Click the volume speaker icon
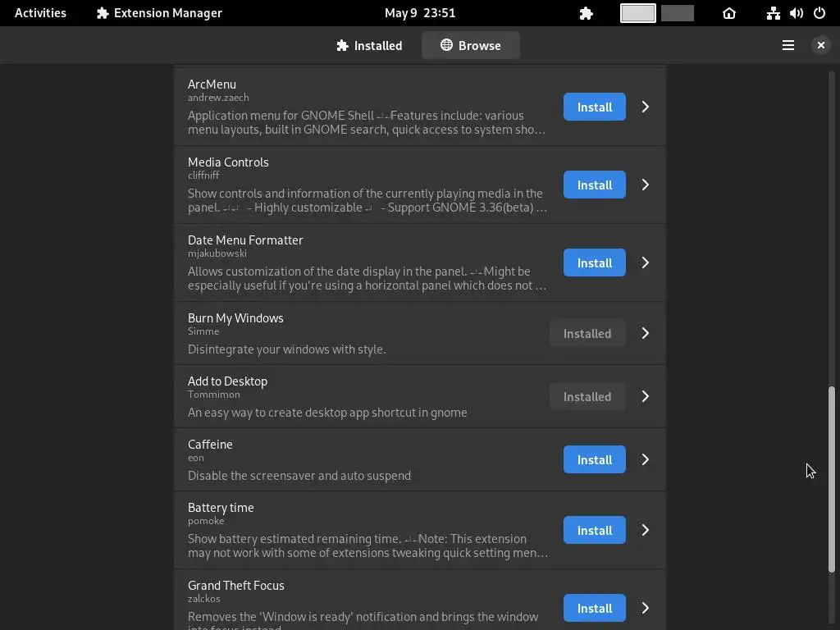 [796, 13]
